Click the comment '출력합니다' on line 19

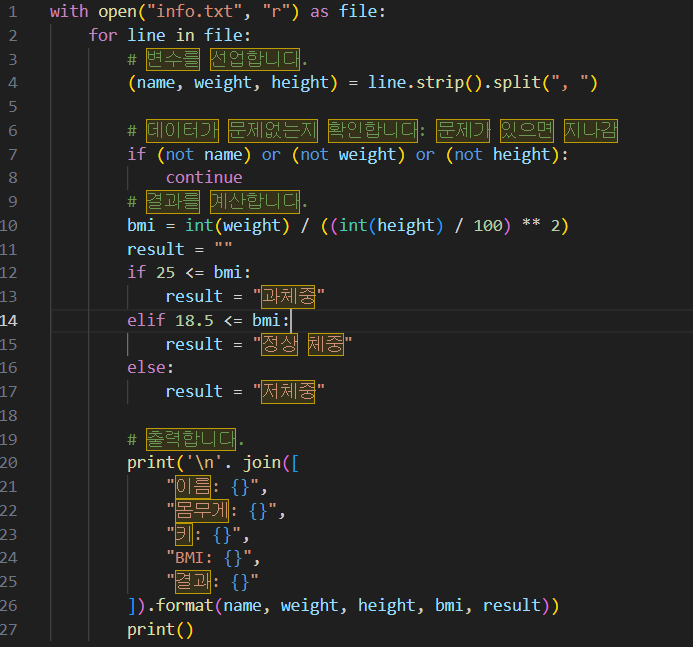pos(191,439)
